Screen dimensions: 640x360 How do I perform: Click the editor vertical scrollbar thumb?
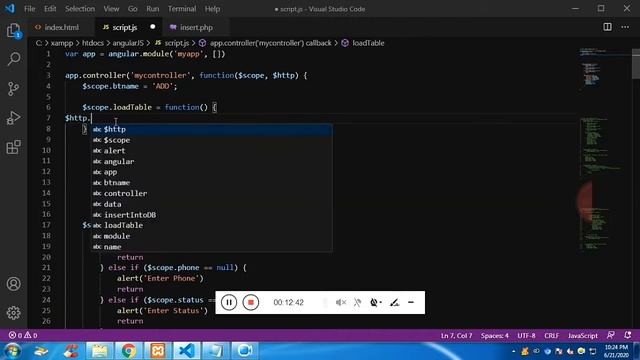pyautogui.click(x=636, y=63)
